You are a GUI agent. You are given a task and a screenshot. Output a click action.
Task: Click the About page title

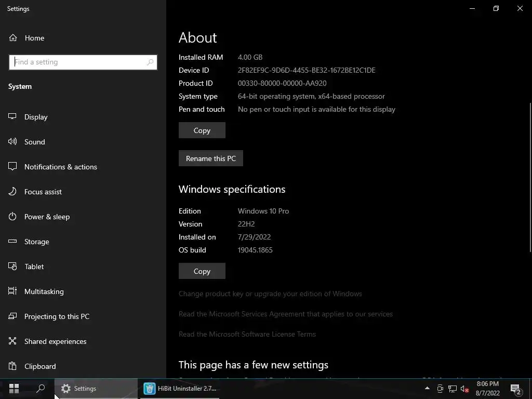coord(198,37)
